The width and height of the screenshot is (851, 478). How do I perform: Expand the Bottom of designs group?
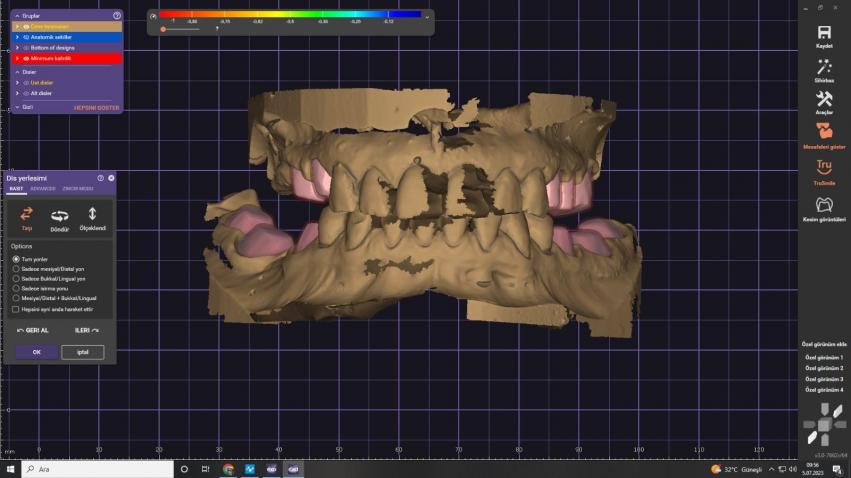tap(16, 48)
